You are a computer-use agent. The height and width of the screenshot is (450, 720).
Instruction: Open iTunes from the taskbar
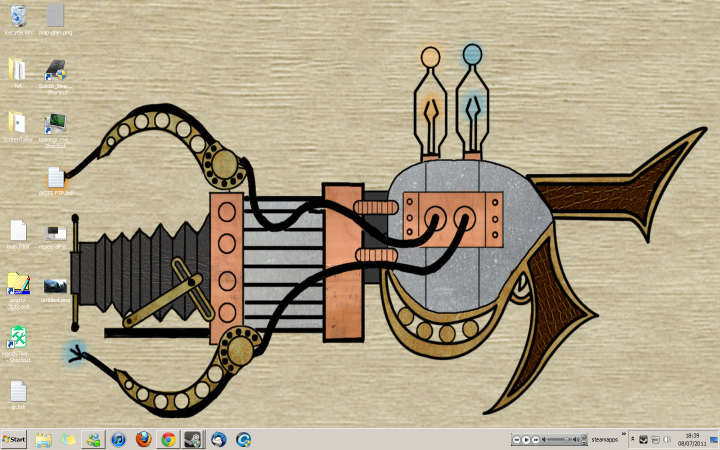(x=118, y=439)
